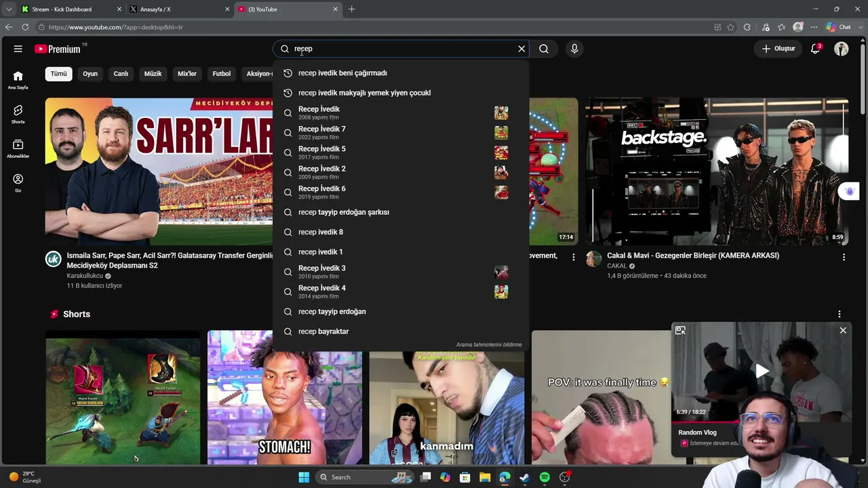Choose the Recep İvedik 5 suggestion

pyautogui.click(x=401, y=152)
